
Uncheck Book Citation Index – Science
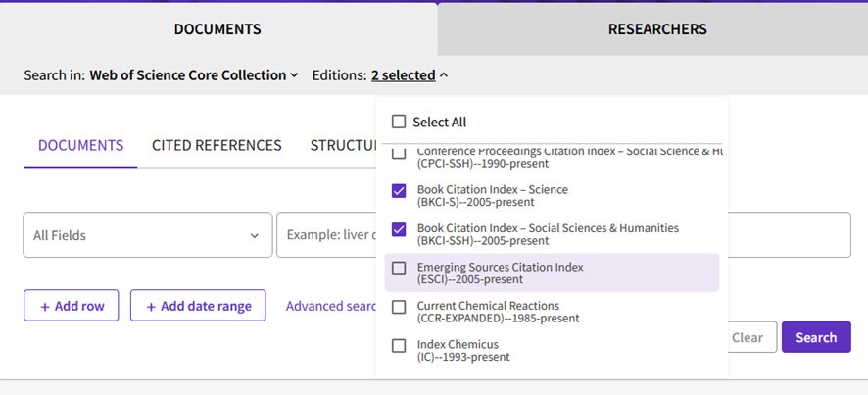click(x=399, y=191)
